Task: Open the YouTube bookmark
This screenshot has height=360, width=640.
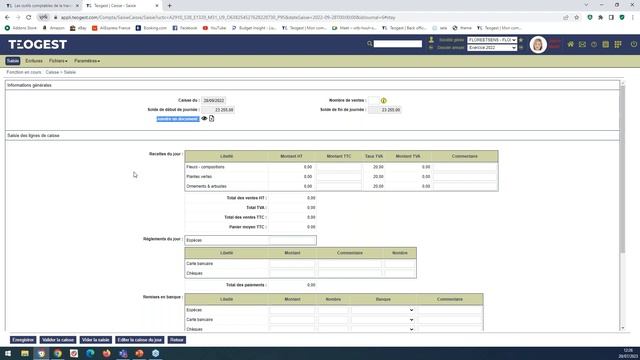Action: pyautogui.click(x=214, y=28)
